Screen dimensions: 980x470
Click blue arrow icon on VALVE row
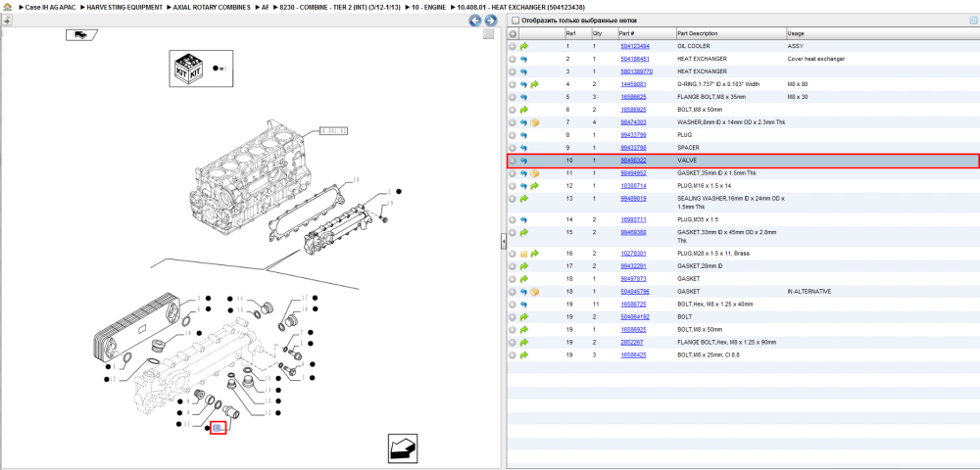[524, 161]
